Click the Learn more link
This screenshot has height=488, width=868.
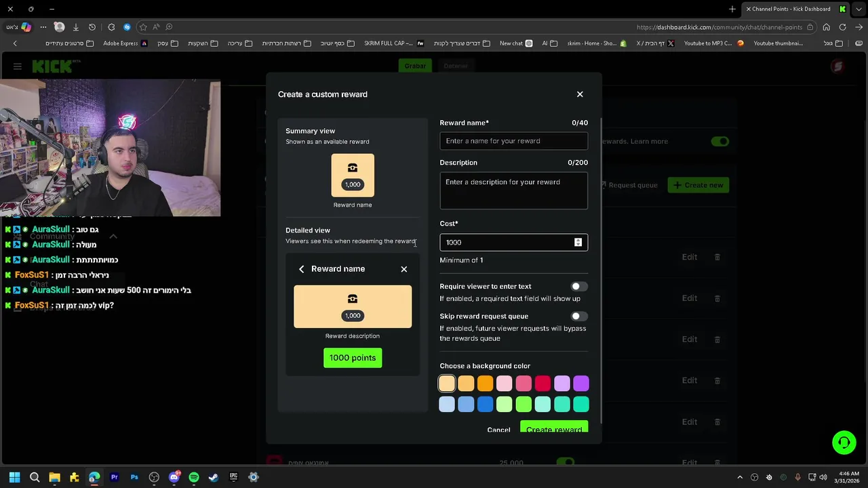[x=649, y=141]
